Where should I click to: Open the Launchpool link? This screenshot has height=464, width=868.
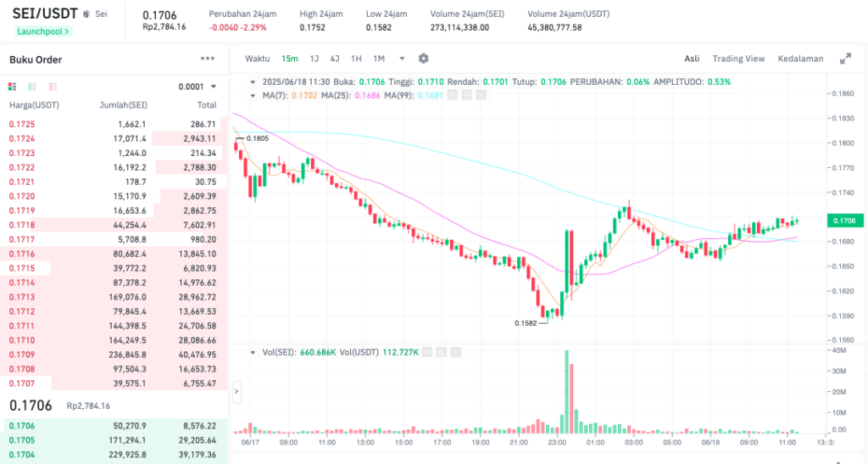point(43,31)
